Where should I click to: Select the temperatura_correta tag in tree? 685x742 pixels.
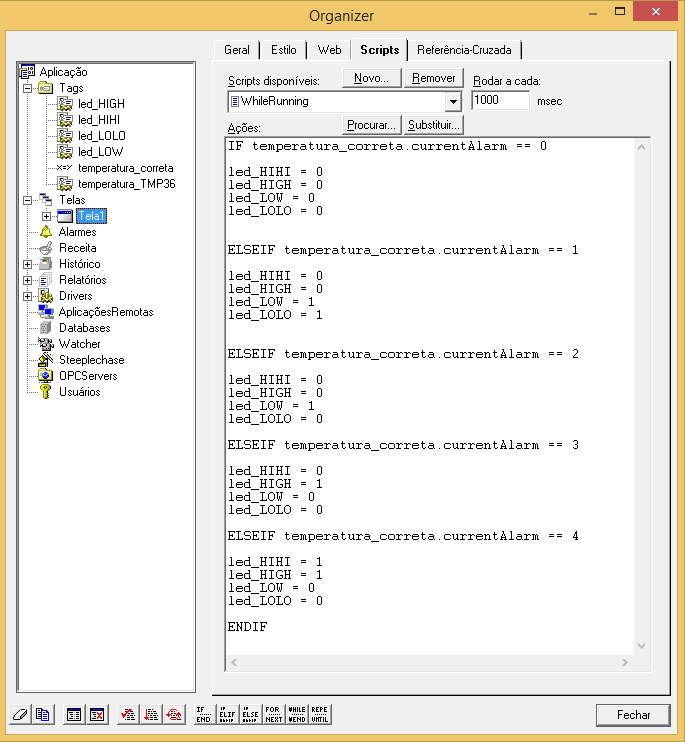click(x=125, y=168)
